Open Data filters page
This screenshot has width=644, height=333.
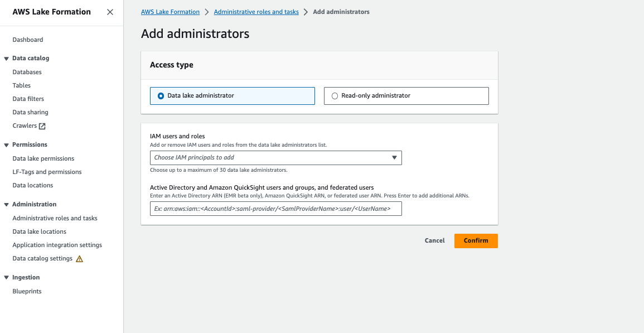(x=28, y=99)
